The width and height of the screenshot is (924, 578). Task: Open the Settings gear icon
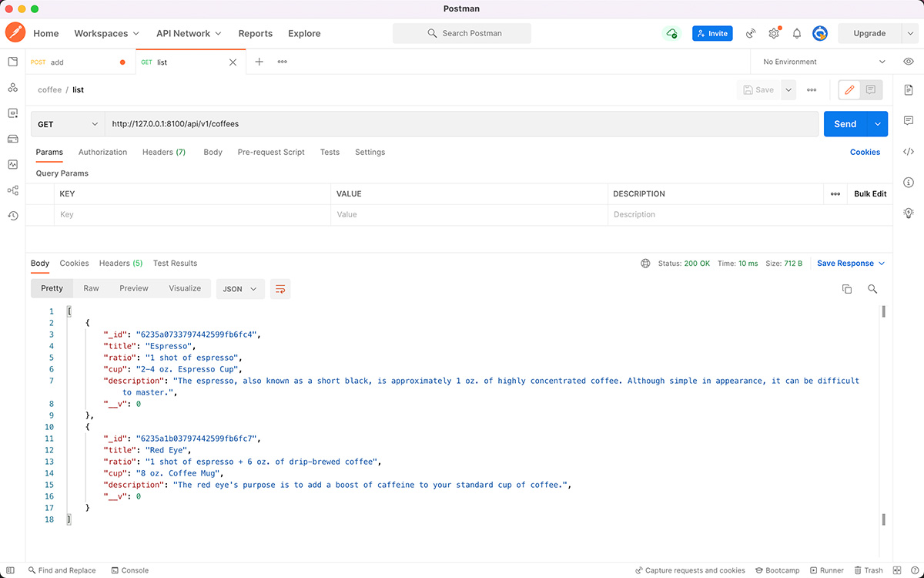[x=774, y=33]
